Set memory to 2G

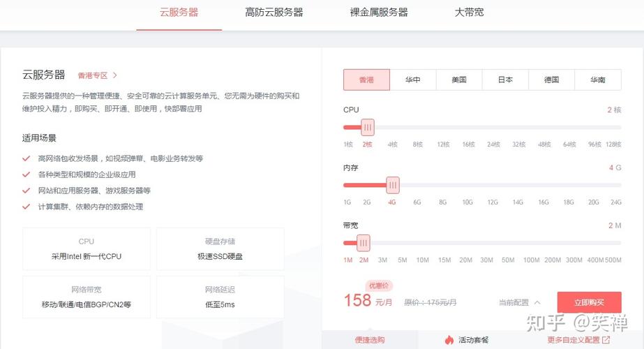(x=367, y=202)
